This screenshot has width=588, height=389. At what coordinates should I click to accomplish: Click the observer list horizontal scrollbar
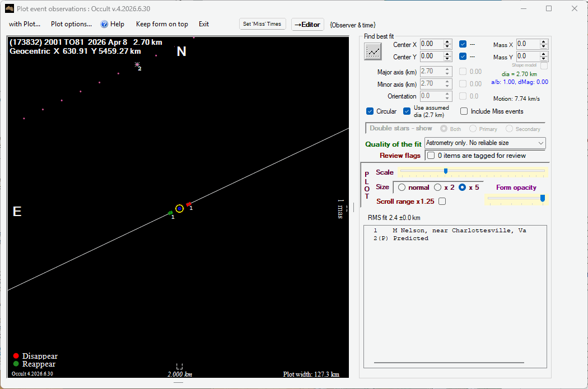449,363
